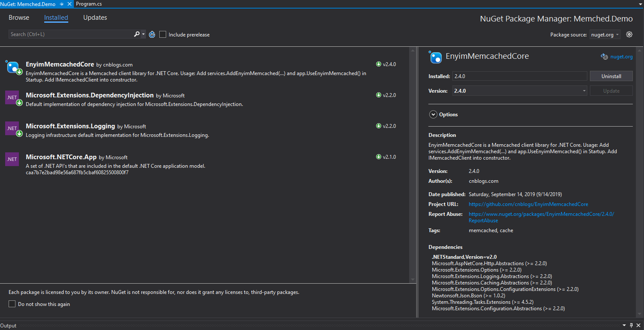
Task: Open the Report Abuse link
Action: (541, 217)
